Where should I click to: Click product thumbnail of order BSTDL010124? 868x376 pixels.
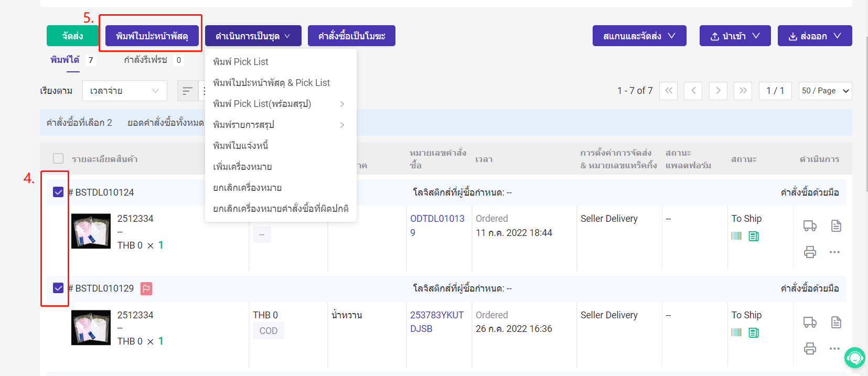(91, 231)
